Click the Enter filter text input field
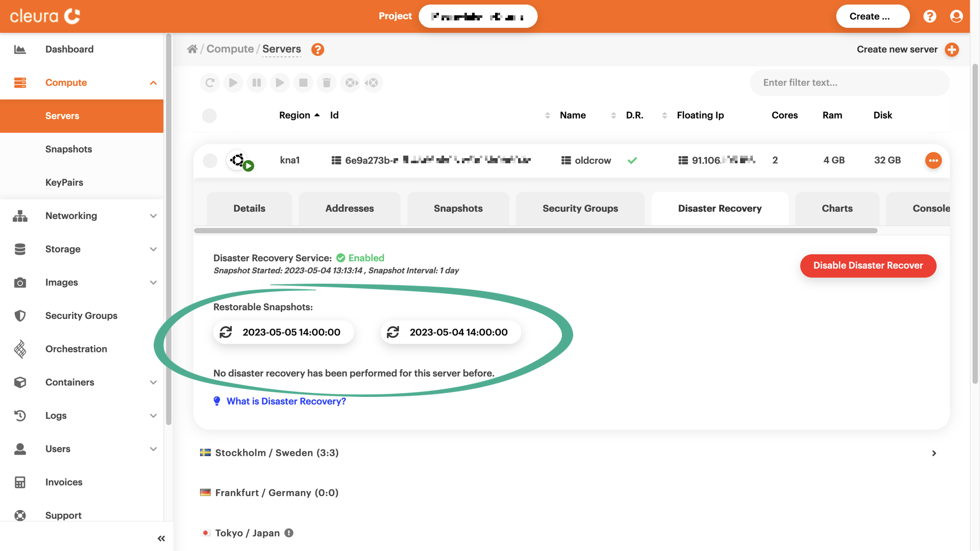Screen dimensions: 980x551 [849, 82]
